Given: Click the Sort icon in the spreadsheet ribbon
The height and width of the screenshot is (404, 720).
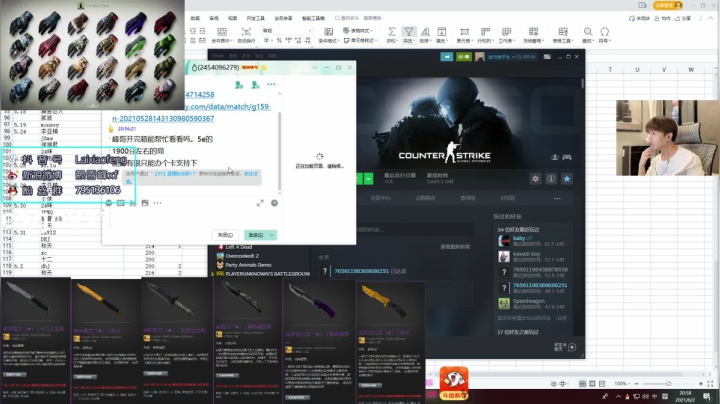Looking at the screenshot, I should coord(425,32).
